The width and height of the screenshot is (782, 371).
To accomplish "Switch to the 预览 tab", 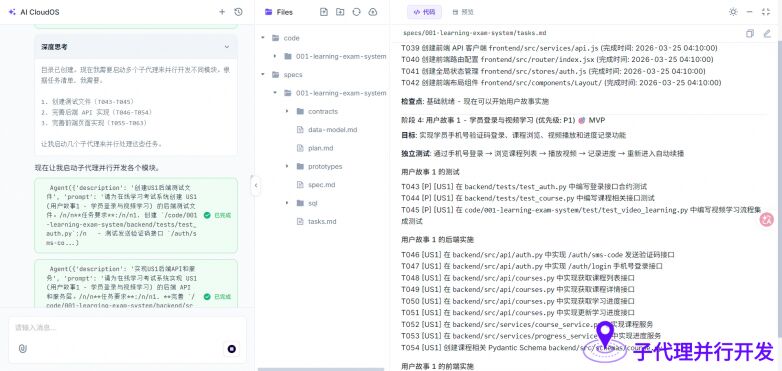I will [x=463, y=12].
